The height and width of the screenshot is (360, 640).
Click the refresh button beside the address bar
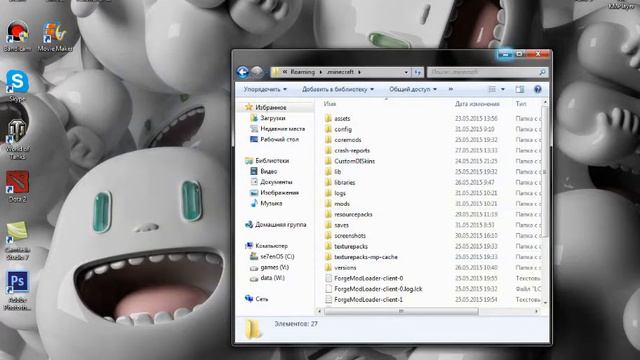click(x=418, y=72)
